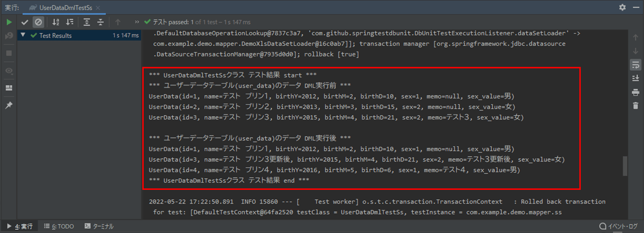
Task: Collapse the Test Results tree arrow
Action: [x=23, y=36]
